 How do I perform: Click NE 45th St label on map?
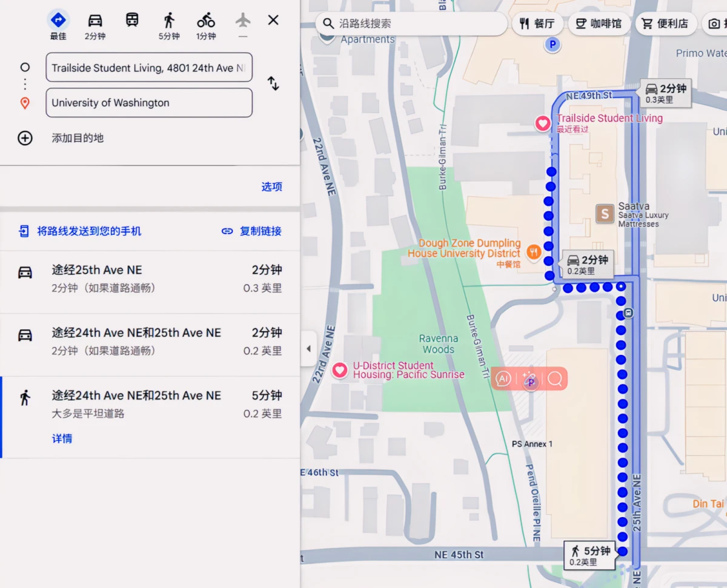click(x=459, y=555)
